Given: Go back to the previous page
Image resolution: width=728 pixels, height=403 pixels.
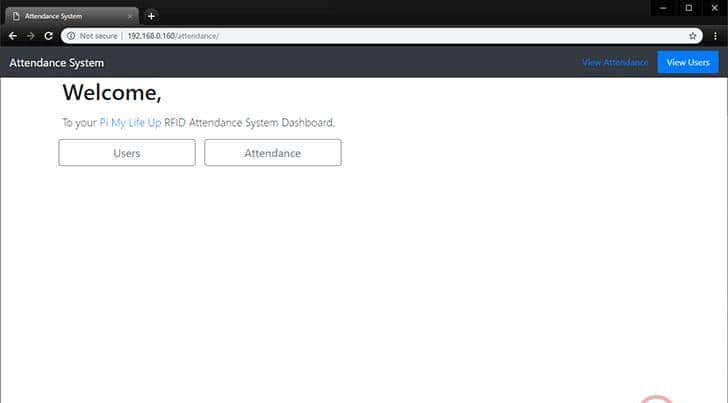Looking at the screenshot, I should [13, 35].
